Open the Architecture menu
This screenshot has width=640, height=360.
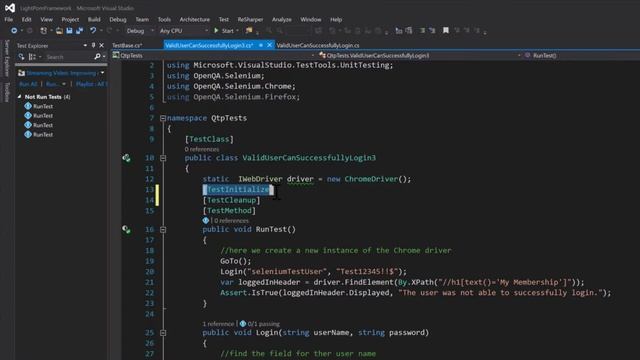(195, 19)
